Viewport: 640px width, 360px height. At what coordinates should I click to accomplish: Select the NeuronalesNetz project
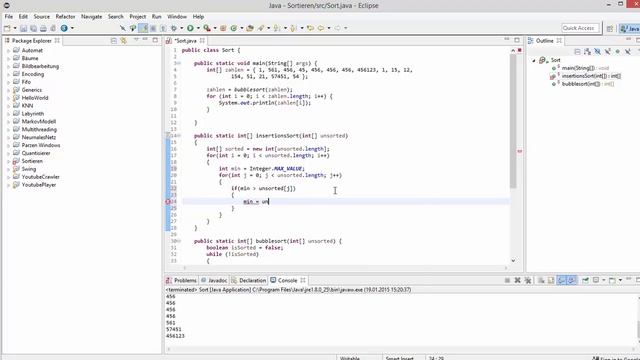pos(39,138)
